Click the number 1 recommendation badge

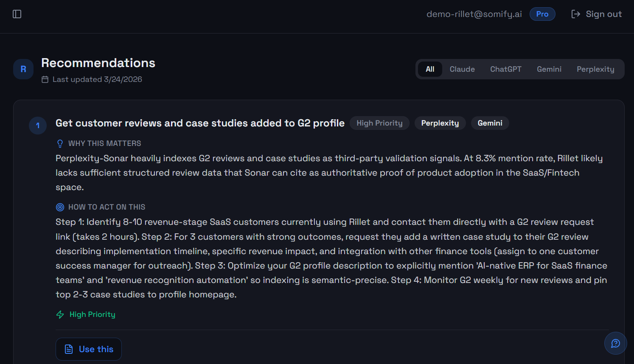pos(38,126)
